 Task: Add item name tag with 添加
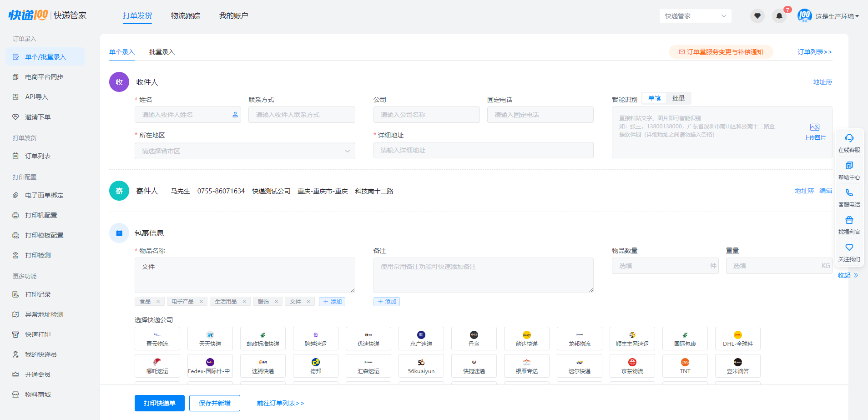(x=332, y=302)
